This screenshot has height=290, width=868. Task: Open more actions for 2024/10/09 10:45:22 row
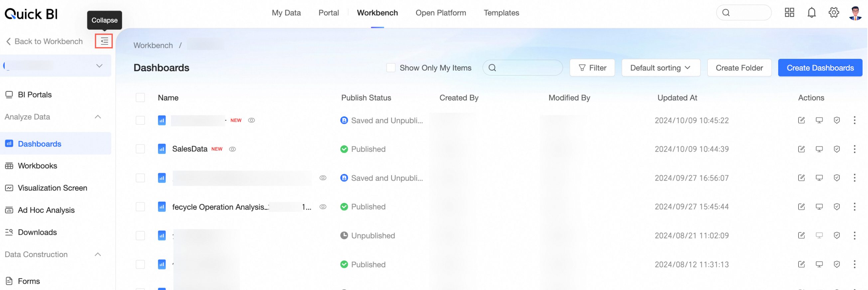coord(854,120)
